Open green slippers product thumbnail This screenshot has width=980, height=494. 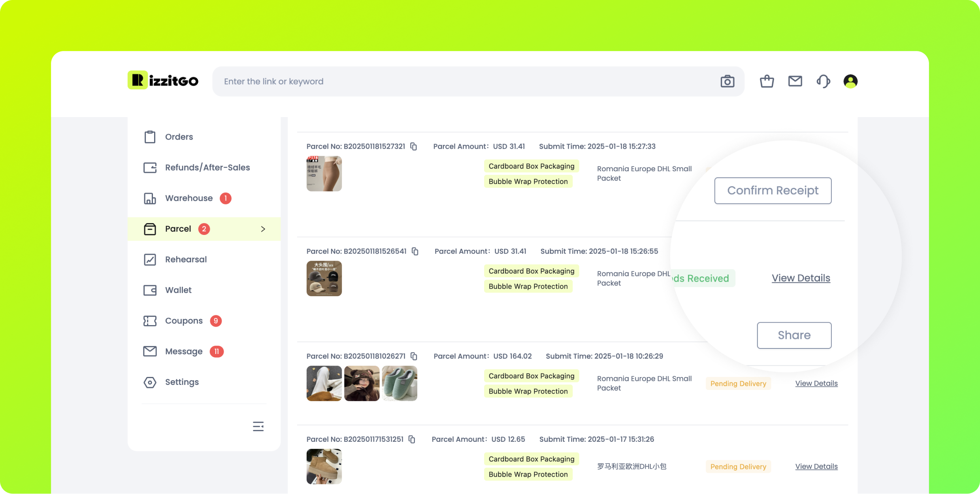click(400, 383)
